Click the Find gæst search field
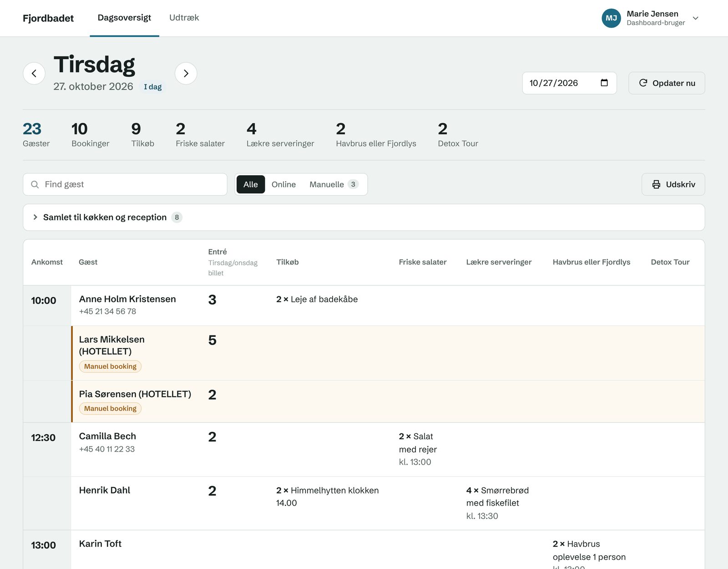The width and height of the screenshot is (728, 569). 125,184
